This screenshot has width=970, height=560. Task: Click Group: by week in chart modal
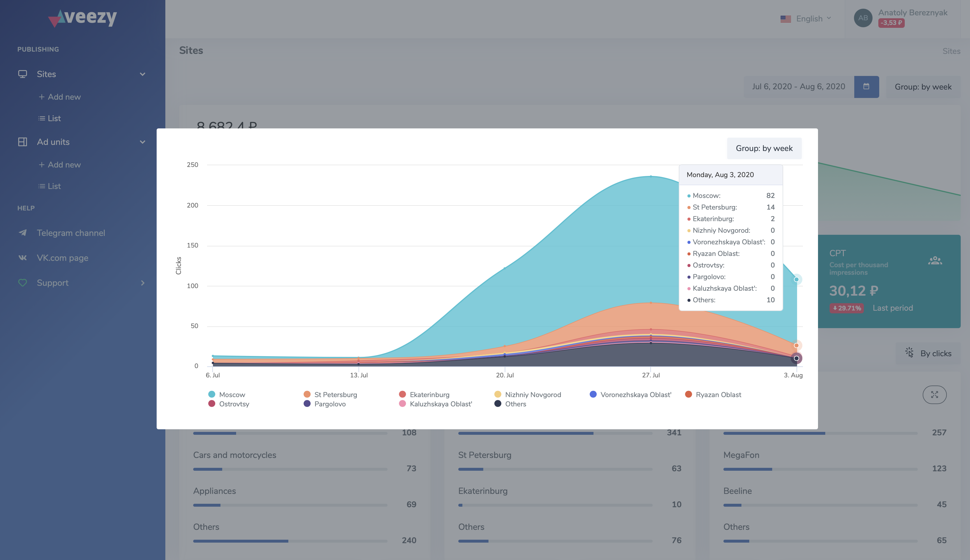[764, 148]
